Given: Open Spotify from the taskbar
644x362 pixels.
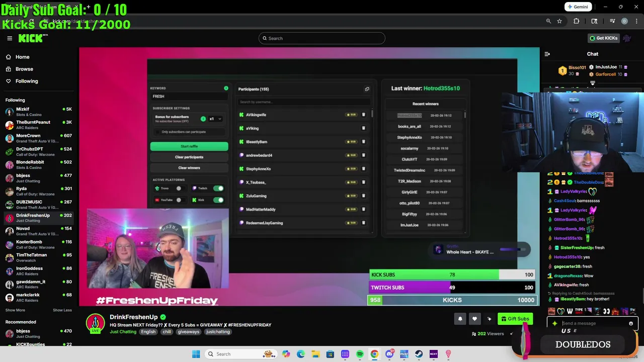Looking at the screenshot, I should click(360, 354).
